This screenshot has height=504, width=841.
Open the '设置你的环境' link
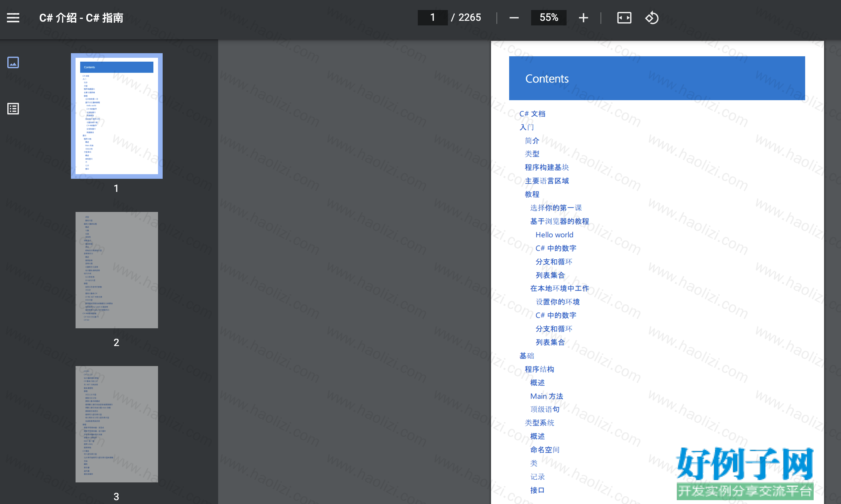click(558, 302)
